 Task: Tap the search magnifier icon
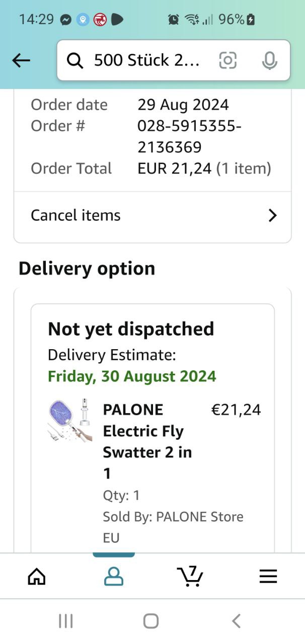tap(75, 61)
